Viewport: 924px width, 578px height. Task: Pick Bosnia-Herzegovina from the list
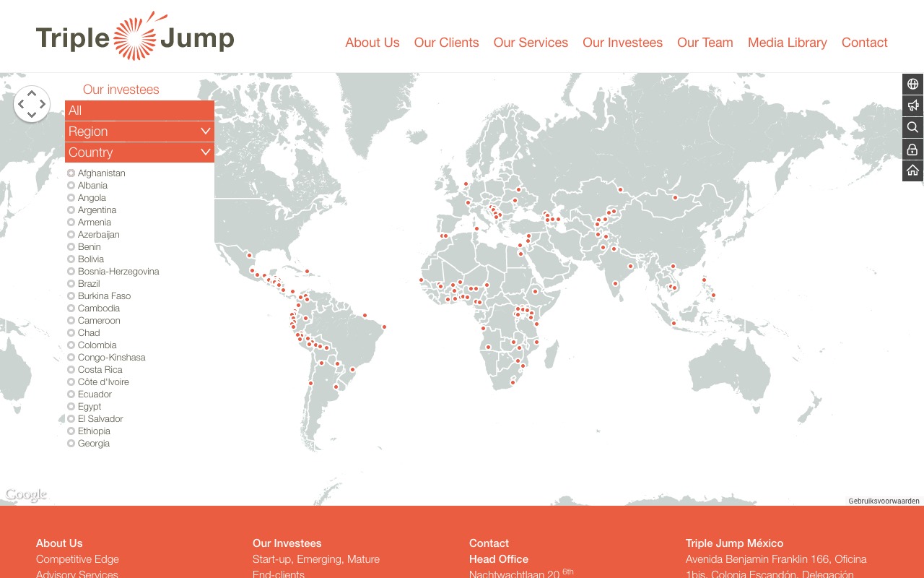118,272
